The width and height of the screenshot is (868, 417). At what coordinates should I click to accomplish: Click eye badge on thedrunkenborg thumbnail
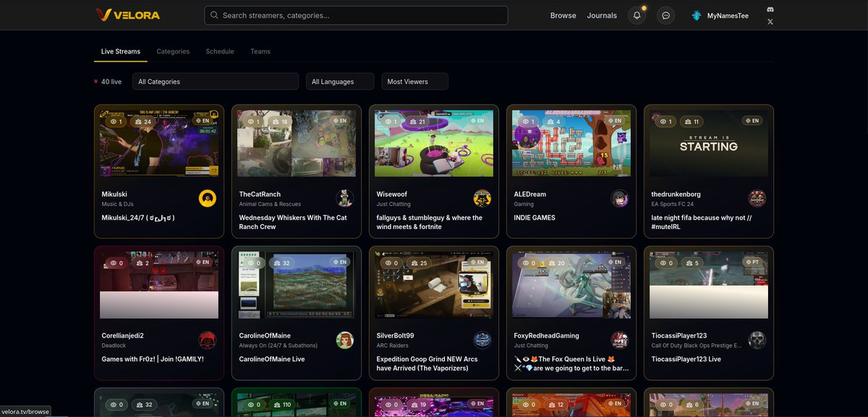(666, 121)
